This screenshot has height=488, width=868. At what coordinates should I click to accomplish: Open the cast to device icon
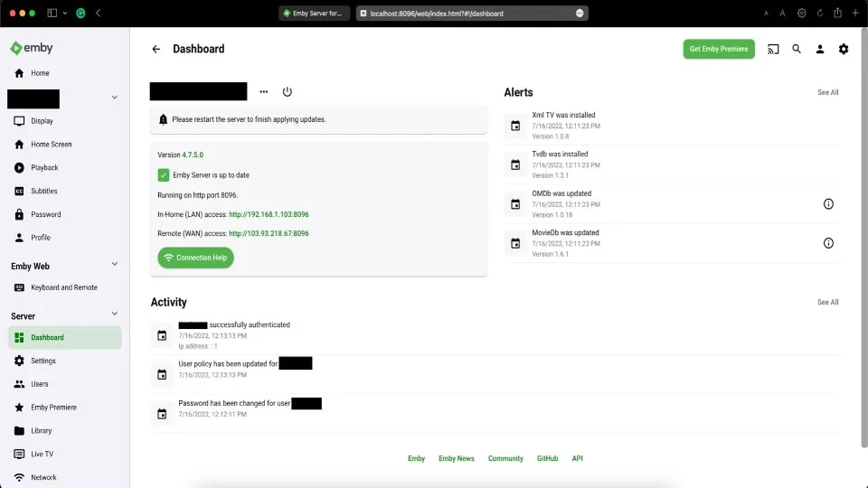coord(773,49)
